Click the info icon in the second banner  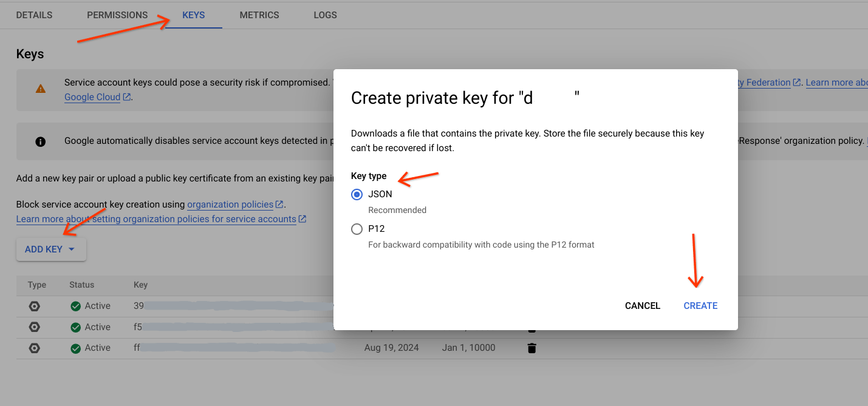[40, 141]
